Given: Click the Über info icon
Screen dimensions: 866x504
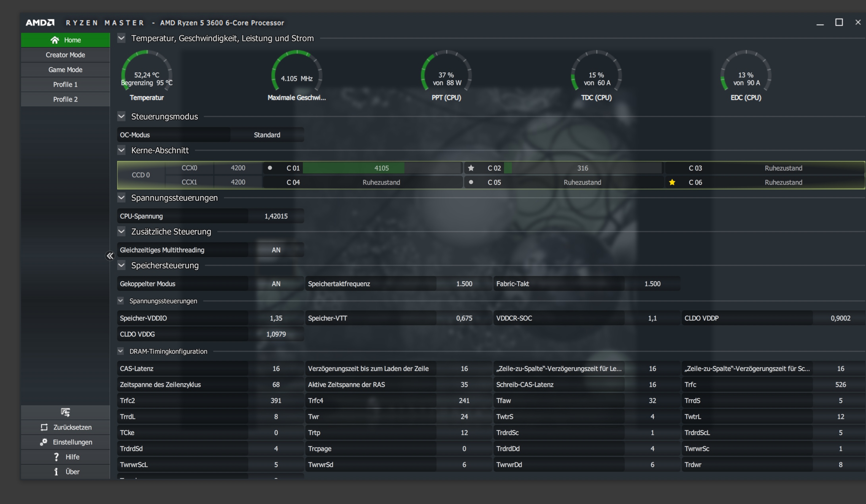Looking at the screenshot, I should (56, 472).
